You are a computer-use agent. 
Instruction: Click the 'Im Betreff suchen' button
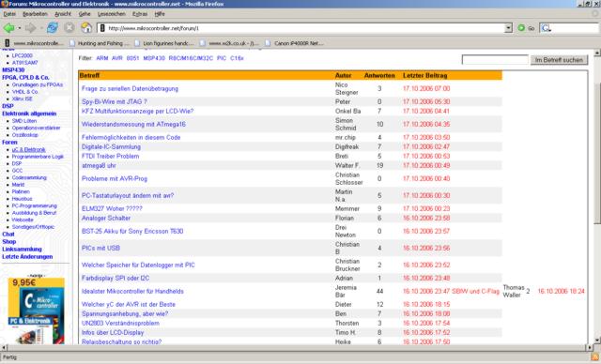point(559,60)
